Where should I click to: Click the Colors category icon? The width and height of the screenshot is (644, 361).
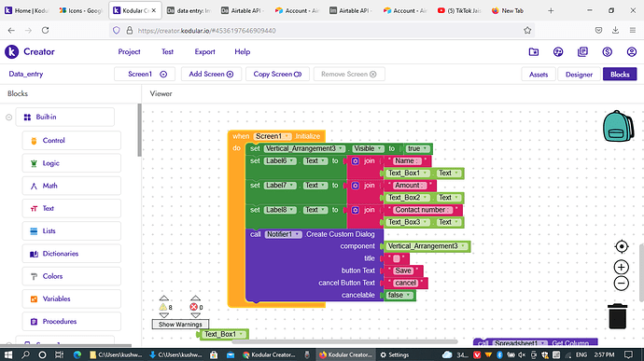(x=34, y=276)
